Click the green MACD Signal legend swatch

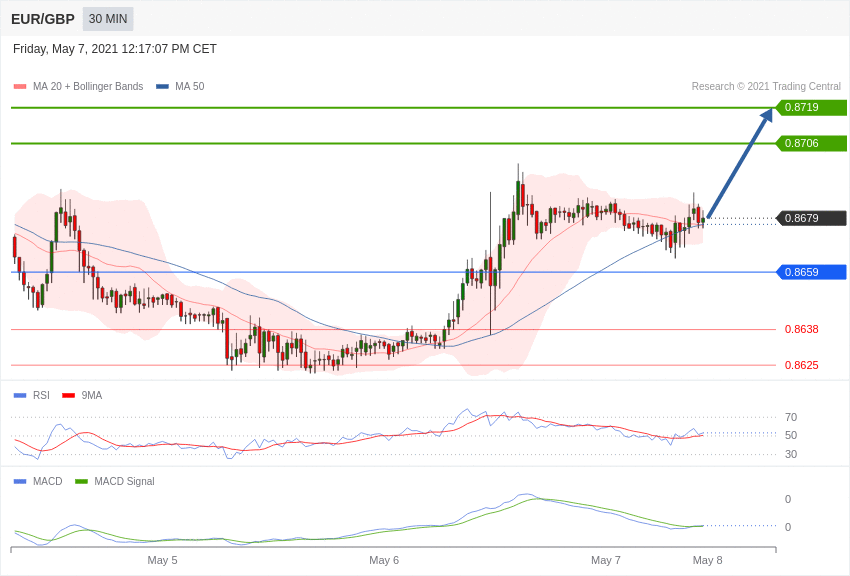pyautogui.click(x=81, y=481)
